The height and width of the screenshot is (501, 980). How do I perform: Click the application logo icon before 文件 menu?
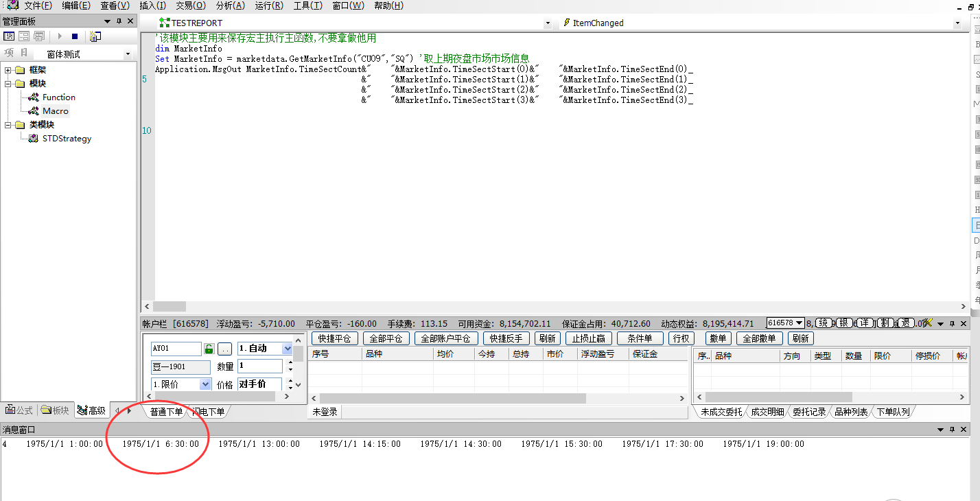coord(12,5)
